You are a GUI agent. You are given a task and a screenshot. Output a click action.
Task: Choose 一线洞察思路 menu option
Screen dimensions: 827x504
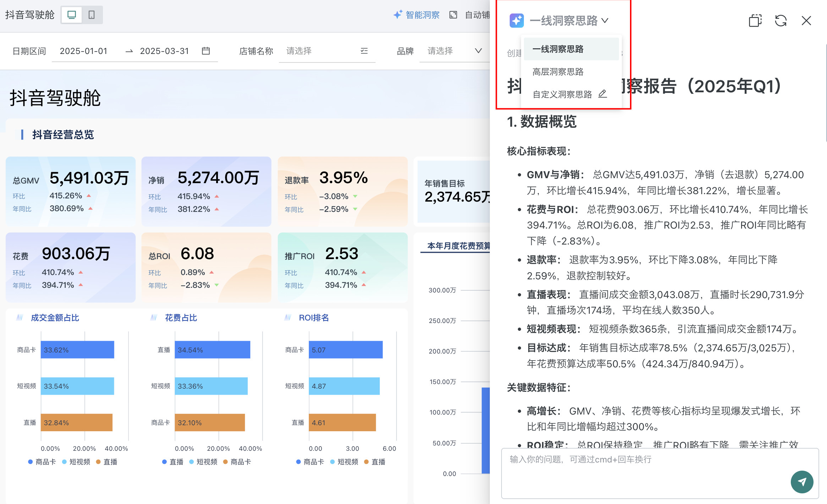click(x=558, y=49)
